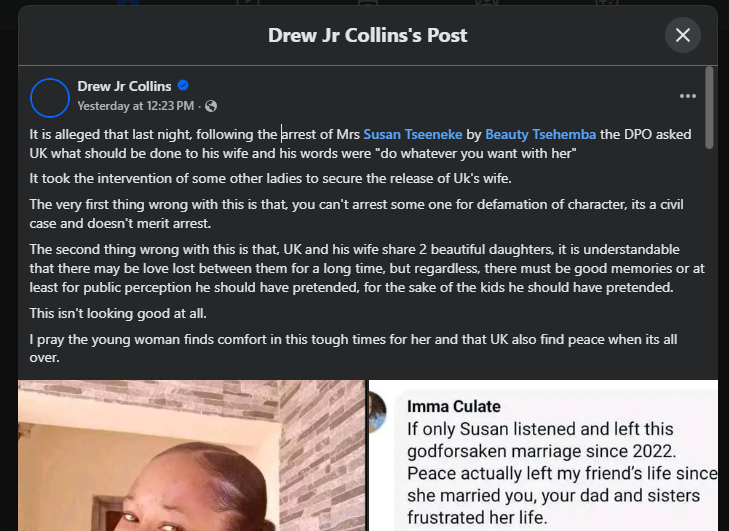Image resolution: width=729 pixels, height=531 pixels.
Task: Open the Yesterday at 12:23 PM timestamp
Action: click(135, 106)
